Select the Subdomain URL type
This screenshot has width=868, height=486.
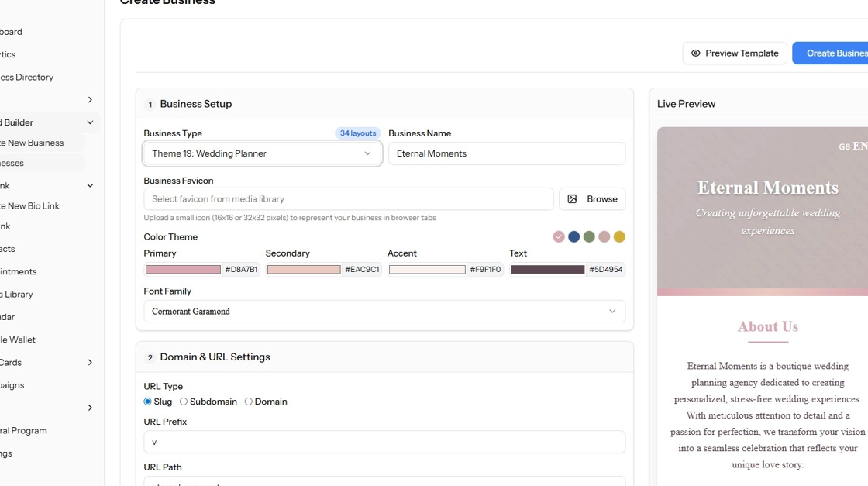pos(183,402)
